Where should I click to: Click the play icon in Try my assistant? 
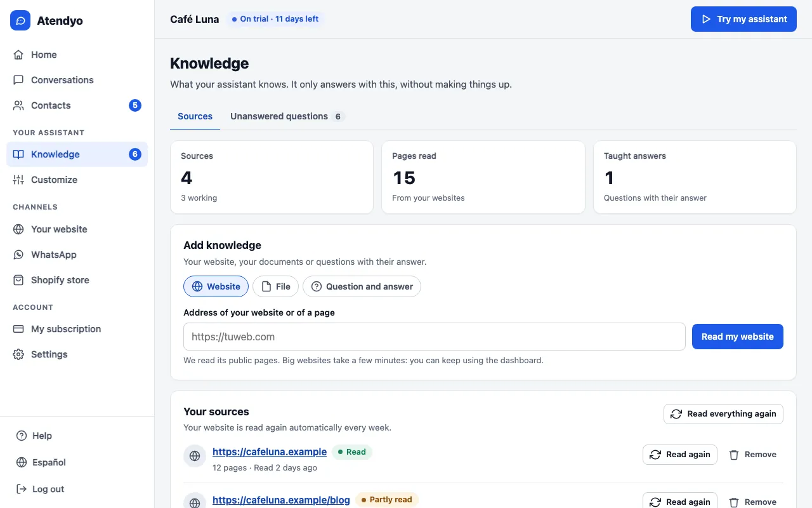tap(706, 19)
